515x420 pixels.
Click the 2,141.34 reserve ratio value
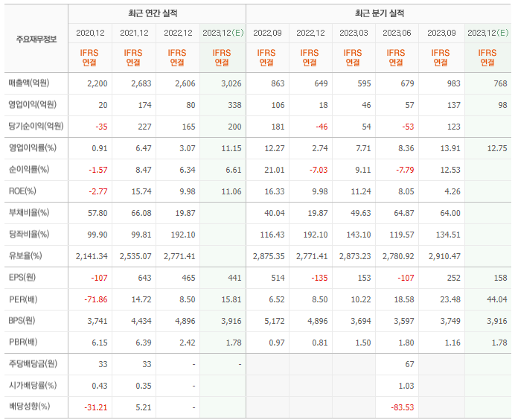tap(92, 256)
